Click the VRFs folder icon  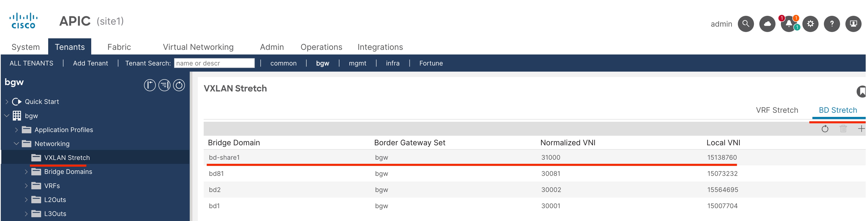coord(36,186)
